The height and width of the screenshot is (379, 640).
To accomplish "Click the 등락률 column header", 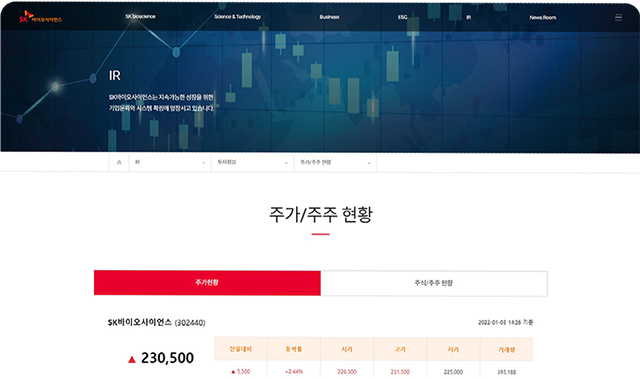I will [294, 349].
